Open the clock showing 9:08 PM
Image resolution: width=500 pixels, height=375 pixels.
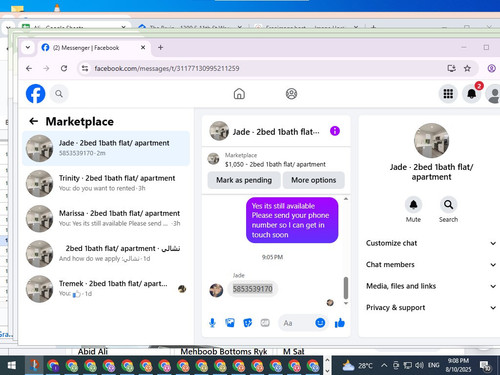point(458,365)
